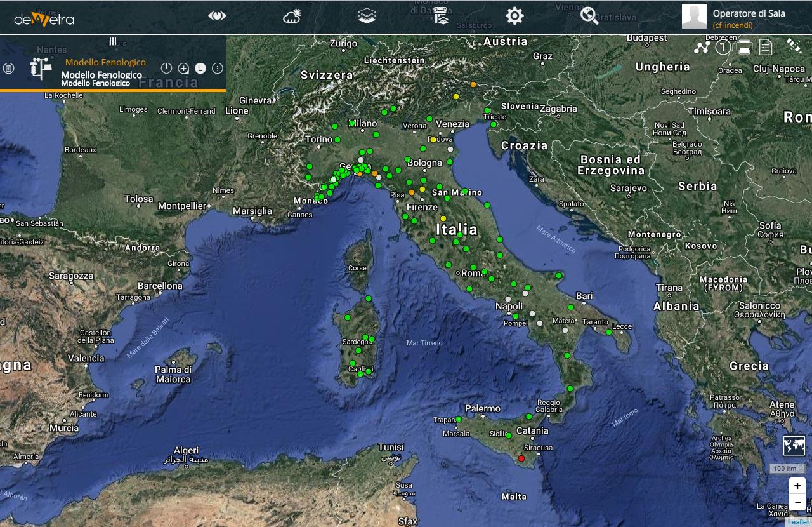
Task: Open the satellite tool
Action: tap(794, 45)
